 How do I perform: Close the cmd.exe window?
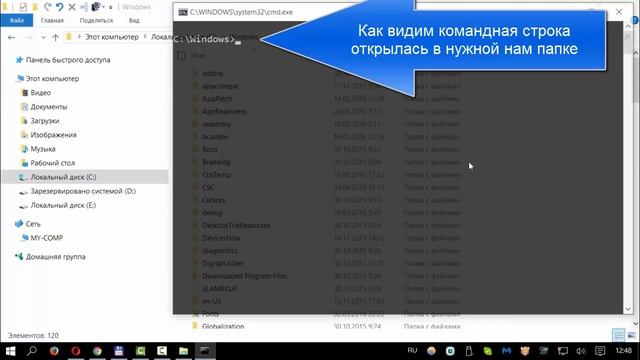coord(619,12)
